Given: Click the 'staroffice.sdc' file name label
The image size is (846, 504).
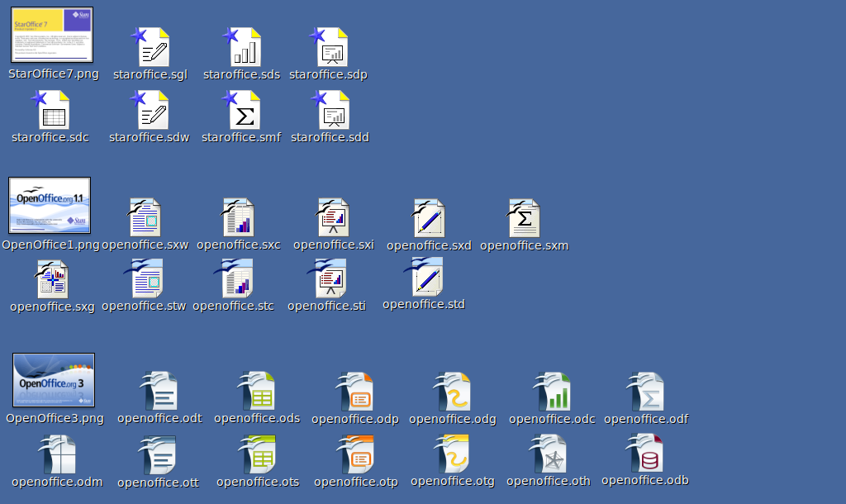Looking at the screenshot, I should [x=50, y=137].
